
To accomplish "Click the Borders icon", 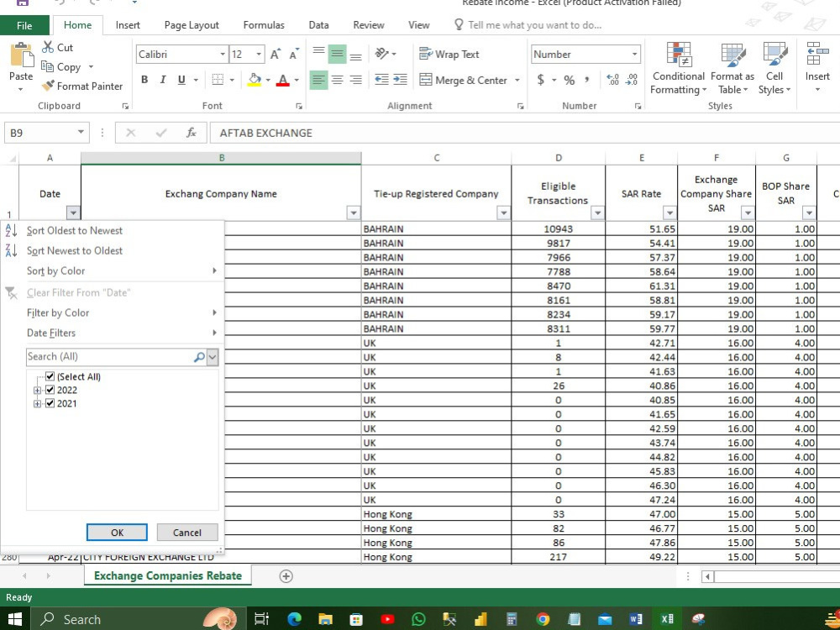I will click(x=218, y=80).
